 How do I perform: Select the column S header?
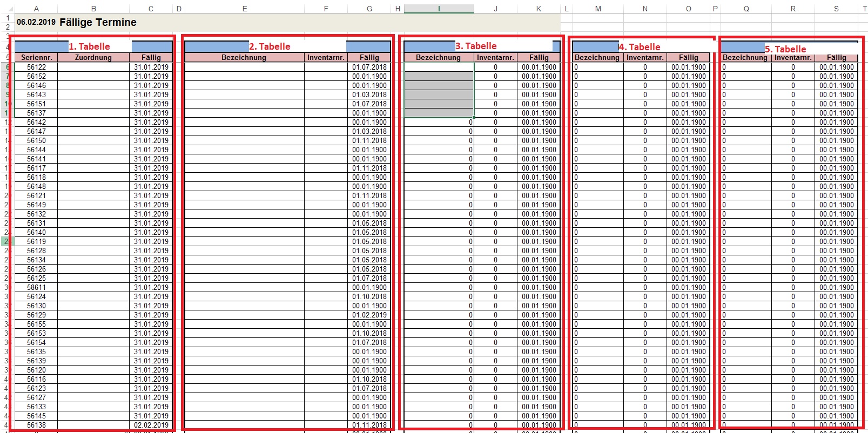[x=836, y=9]
